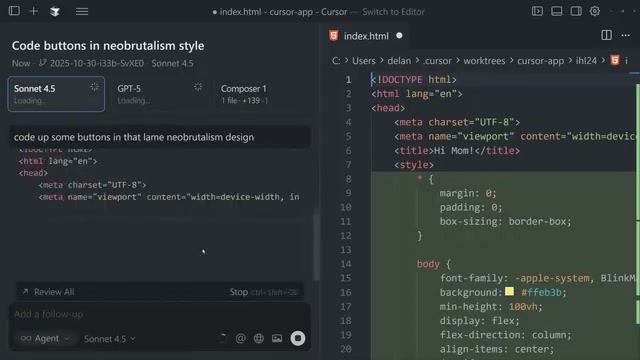Image resolution: width=640 pixels, height=360 pixels.
Task: Click HTML5 icon in breadcrumb path
Action: pyautogui.click(x=615, y=60)
